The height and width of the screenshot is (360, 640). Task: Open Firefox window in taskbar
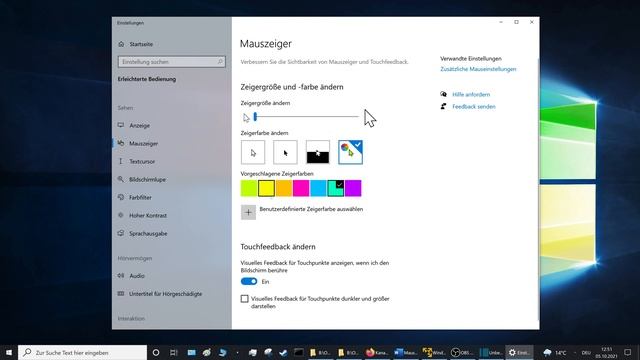tap(377, 352)
